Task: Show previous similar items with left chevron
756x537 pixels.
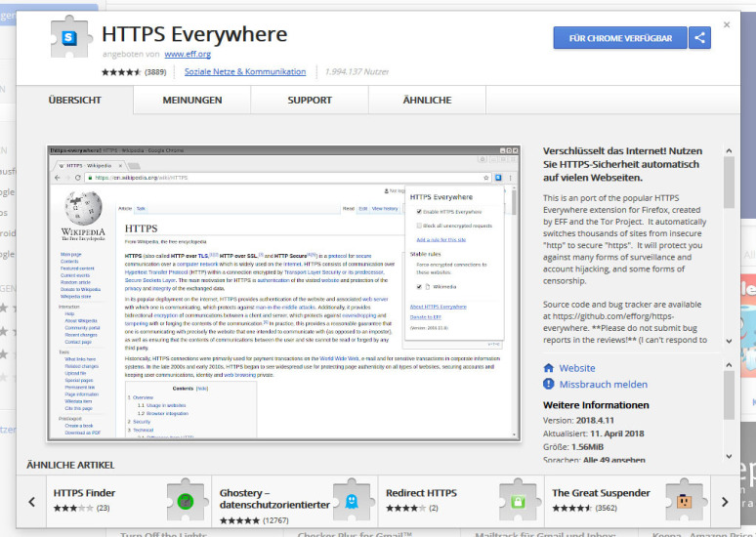Action: coord(31,502)
